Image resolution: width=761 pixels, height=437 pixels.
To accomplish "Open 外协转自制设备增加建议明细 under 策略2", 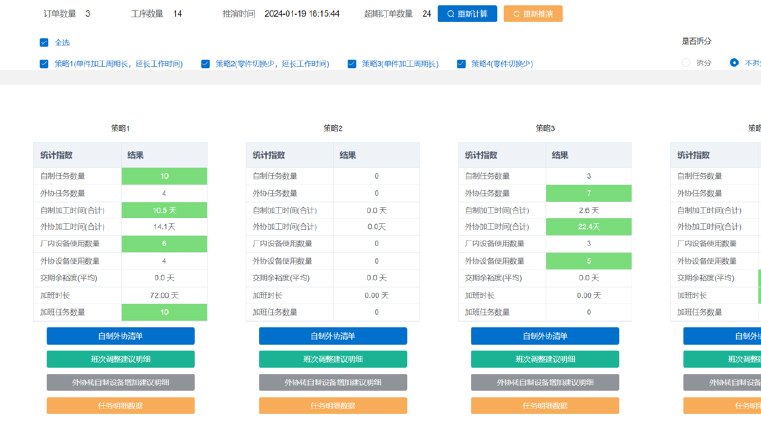I will point(333,383).
